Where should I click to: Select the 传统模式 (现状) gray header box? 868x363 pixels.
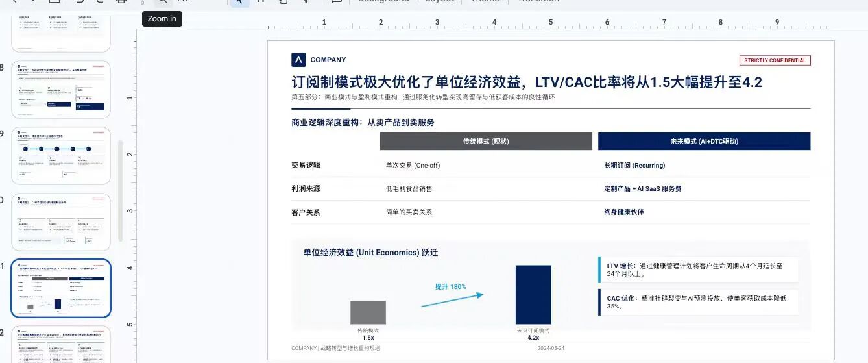486,141
